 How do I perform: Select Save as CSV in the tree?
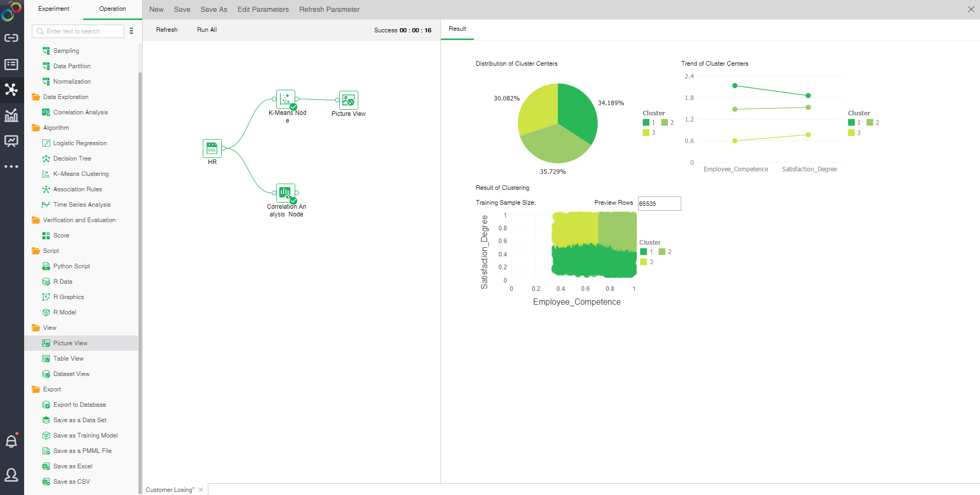(71, 482)
